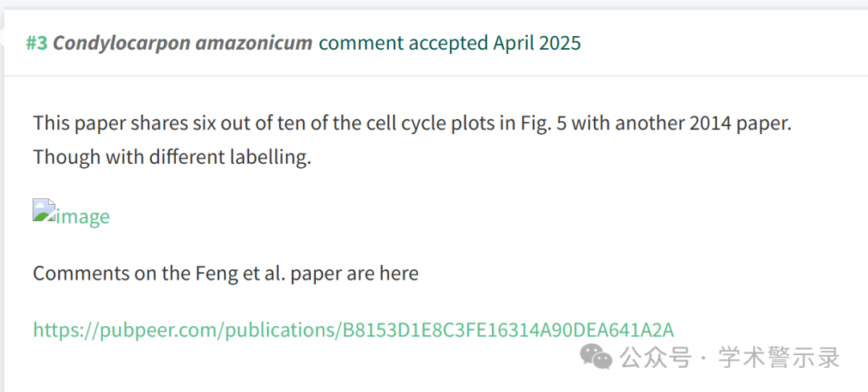
Task: Click the comment card's left pointer notch
Action: 2,36
